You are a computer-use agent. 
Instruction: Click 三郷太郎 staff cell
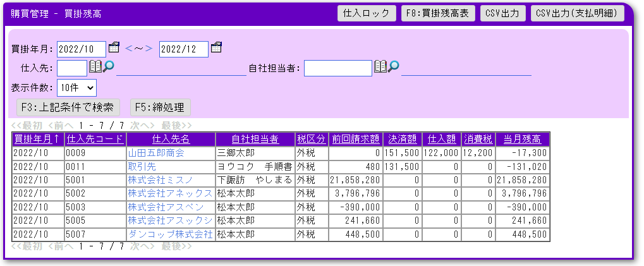pyautogui.click(x=255, y=153)
